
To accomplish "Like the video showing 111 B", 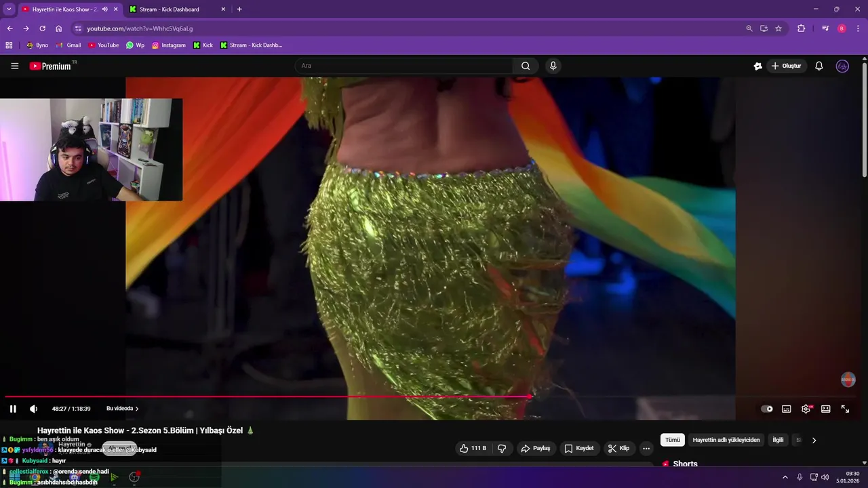I will tap(473, 448).
